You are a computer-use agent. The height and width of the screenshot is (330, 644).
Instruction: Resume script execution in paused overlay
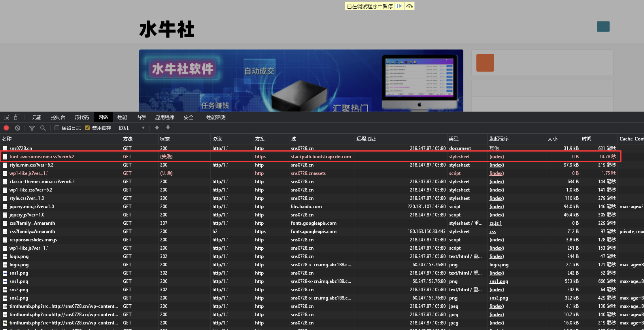[399, 6]
